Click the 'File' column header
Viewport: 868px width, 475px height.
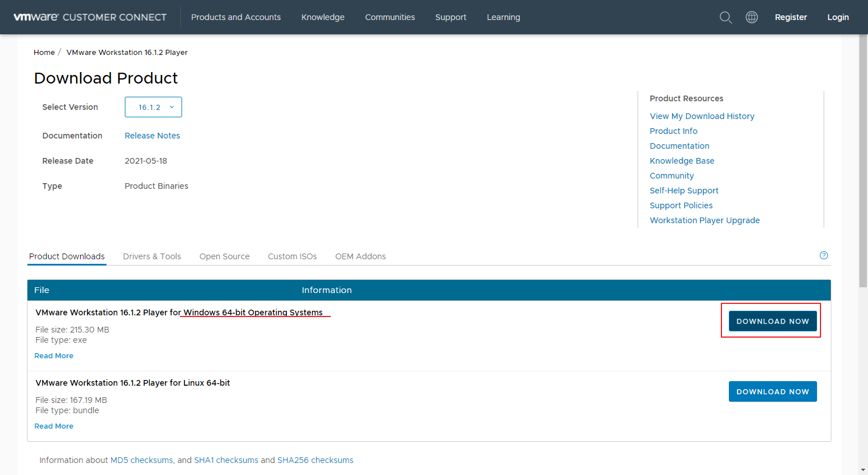42,290
